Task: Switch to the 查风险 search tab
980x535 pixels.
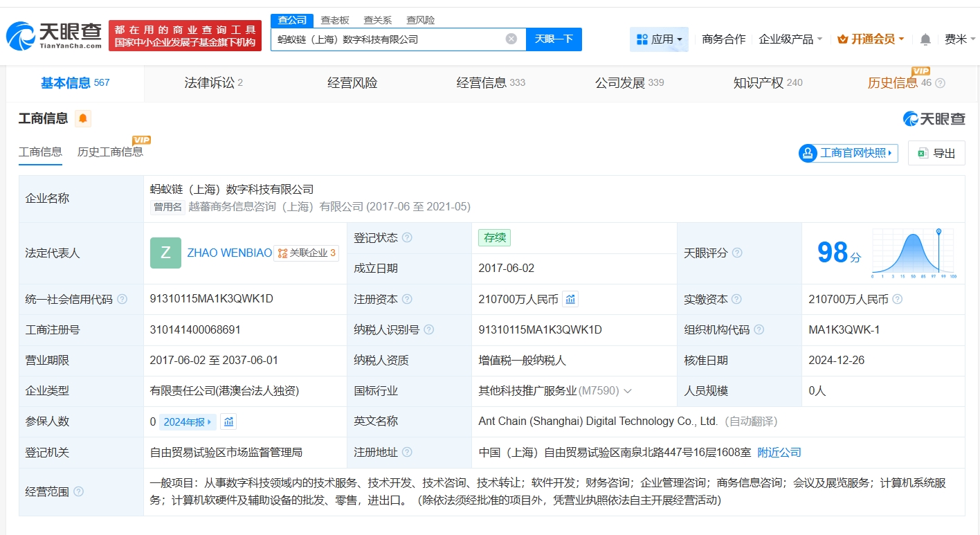Action: click(x=420, y=20)
